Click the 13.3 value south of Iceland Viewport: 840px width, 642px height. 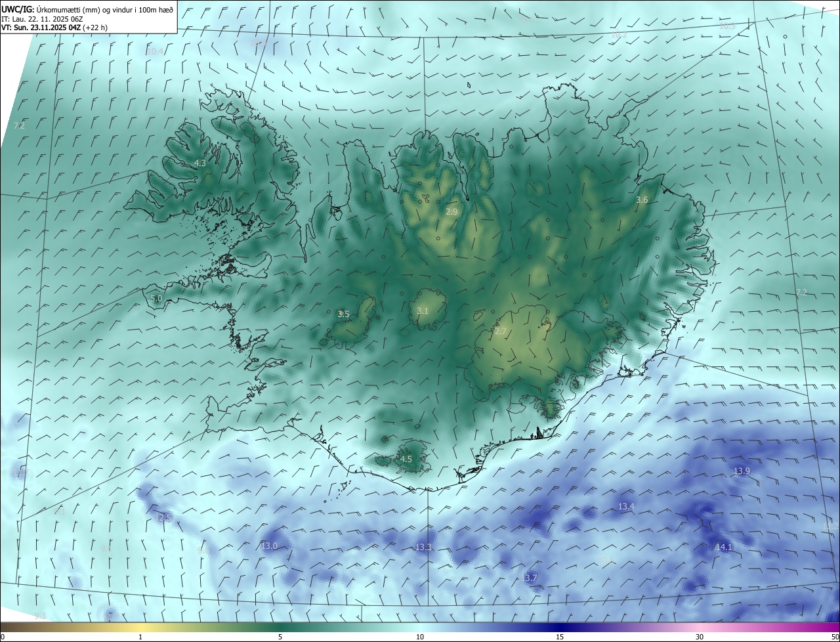point(423,547)
